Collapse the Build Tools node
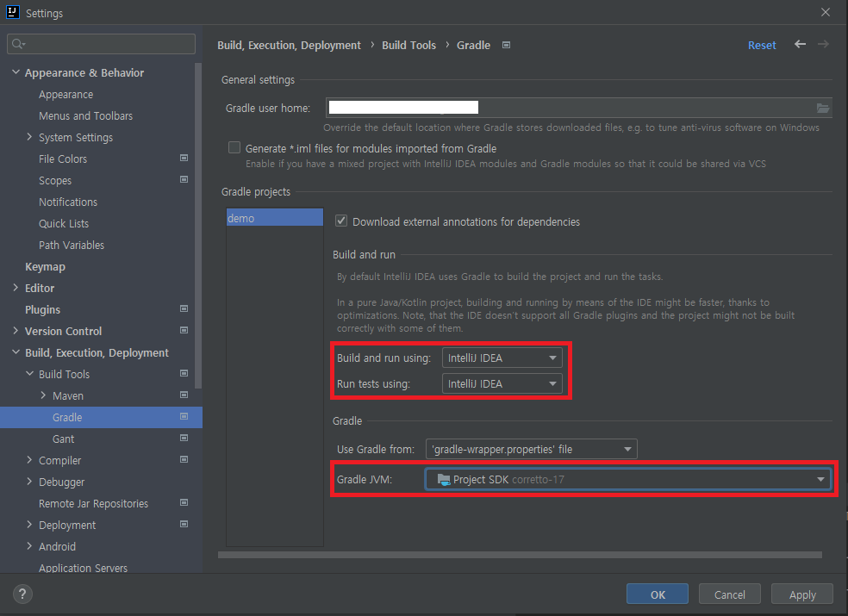This screenshot has width=848, height=616. tap(30, 374)
